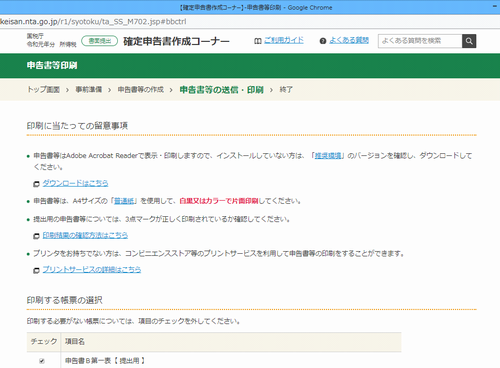Minimize the Chrome window

[x=495, y=7]
